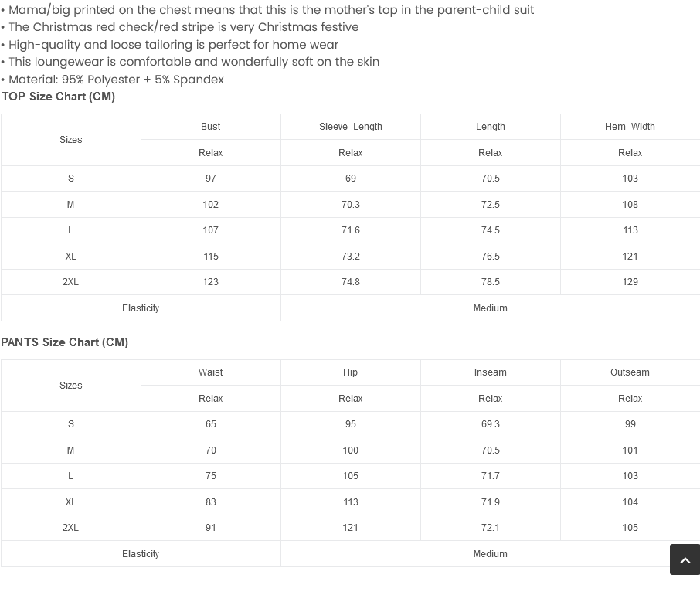This screenshot has height=595, width=700.
Task: Click the sleeve length value 74.8
Action: click(x=350, y=282)
